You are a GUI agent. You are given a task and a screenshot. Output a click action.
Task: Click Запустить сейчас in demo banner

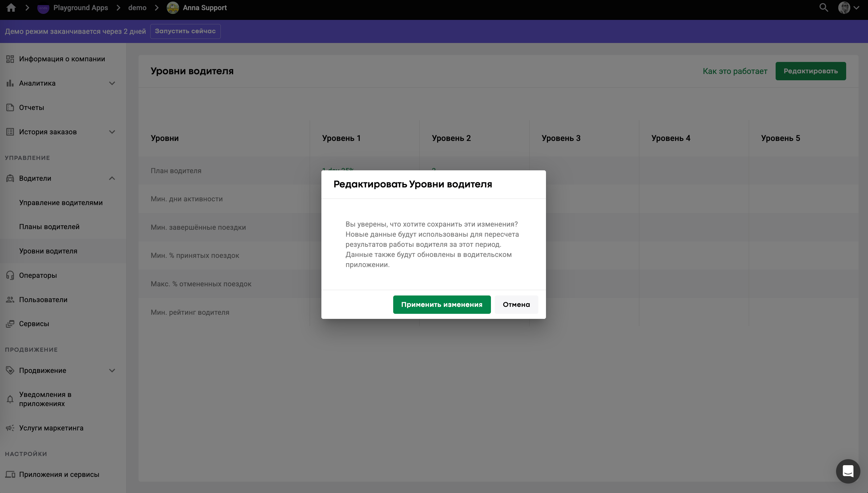coord(185,31)
